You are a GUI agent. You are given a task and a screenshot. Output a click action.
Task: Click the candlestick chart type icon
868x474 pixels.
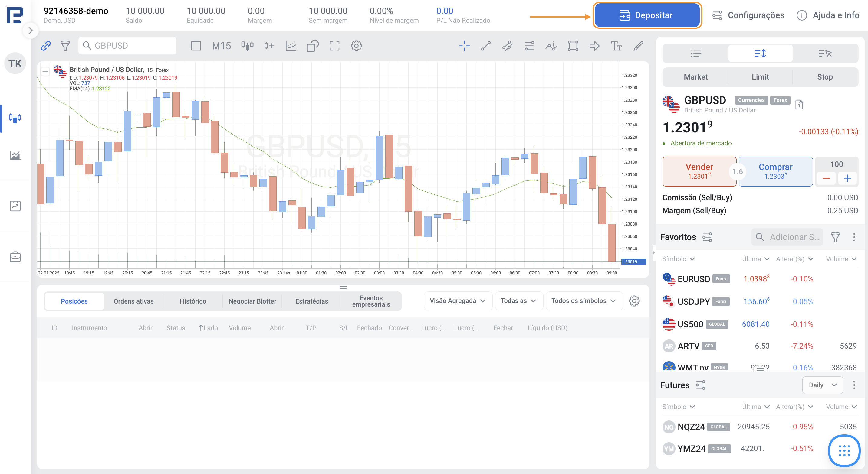pos(247,46)
